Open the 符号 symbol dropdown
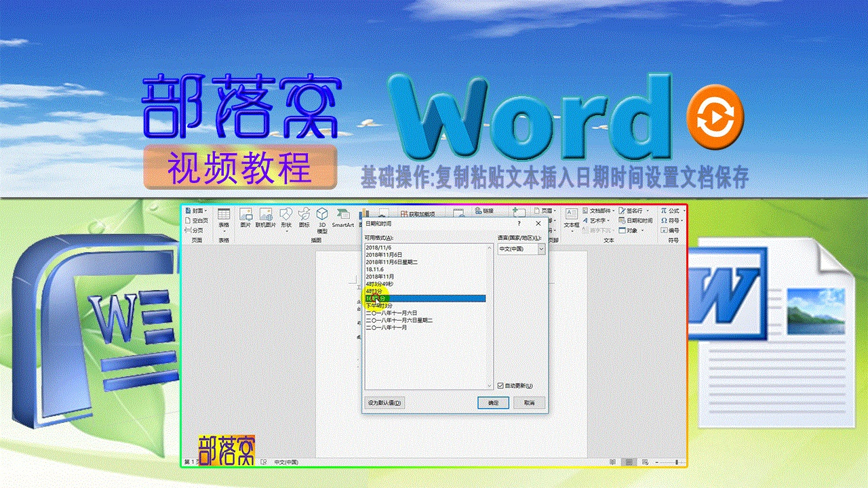The image size is (868, 488). click(x=672, y=220)
